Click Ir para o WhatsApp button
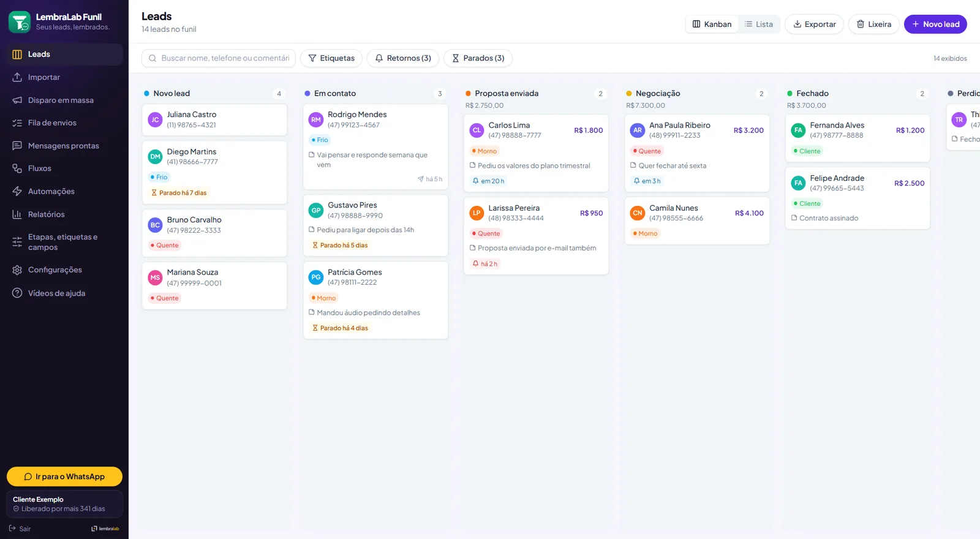This screenshot has height=539, width=980. click(64, 477)
